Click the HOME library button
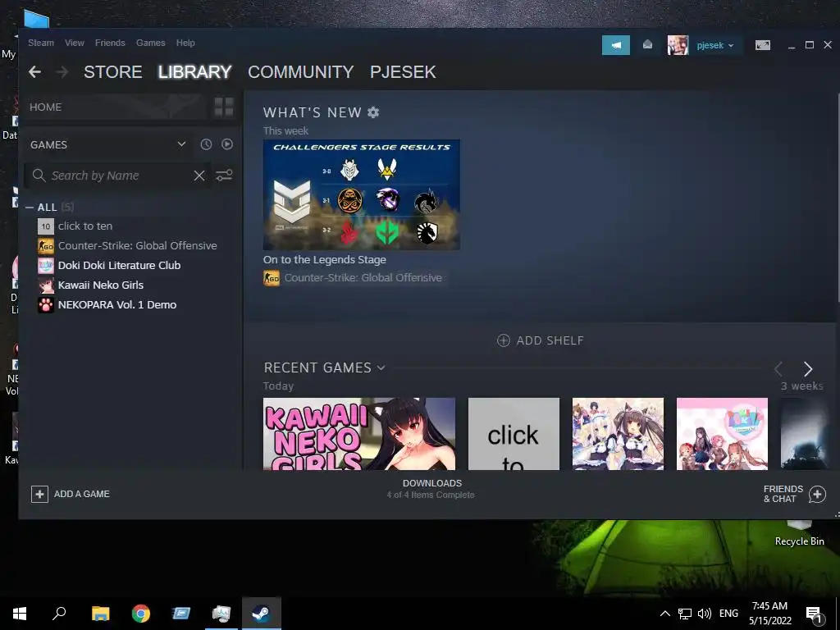The image size is (840, 630). coord(115,107)
